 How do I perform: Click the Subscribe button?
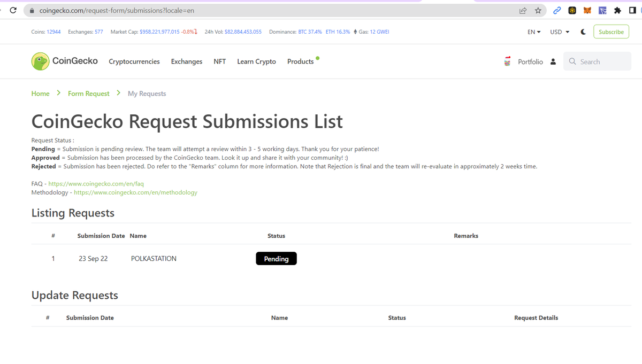pos(611,32)
